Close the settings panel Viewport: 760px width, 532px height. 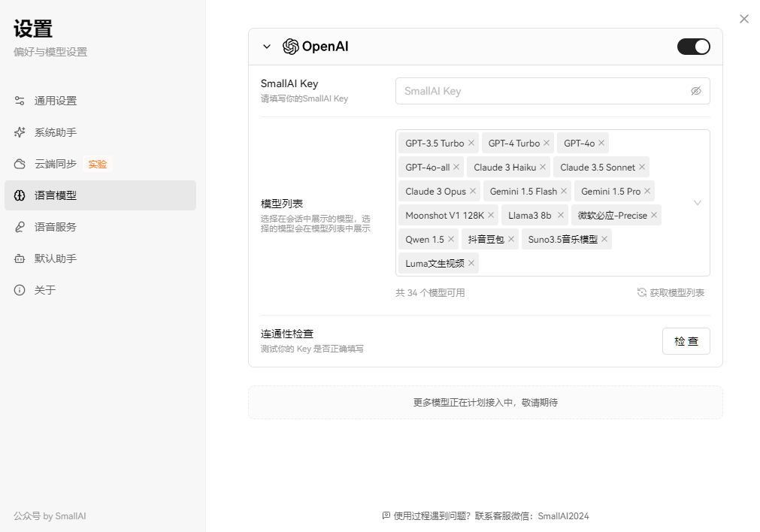point(744,19)
